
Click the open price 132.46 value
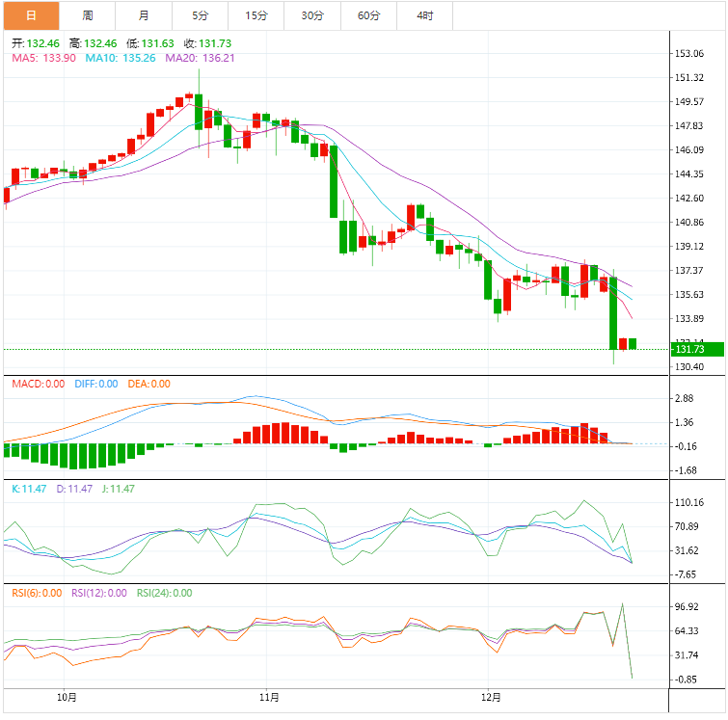point(43,43)
